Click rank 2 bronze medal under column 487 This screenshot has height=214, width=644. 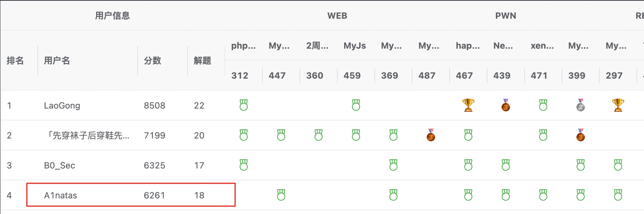click(x=431, y=135)
